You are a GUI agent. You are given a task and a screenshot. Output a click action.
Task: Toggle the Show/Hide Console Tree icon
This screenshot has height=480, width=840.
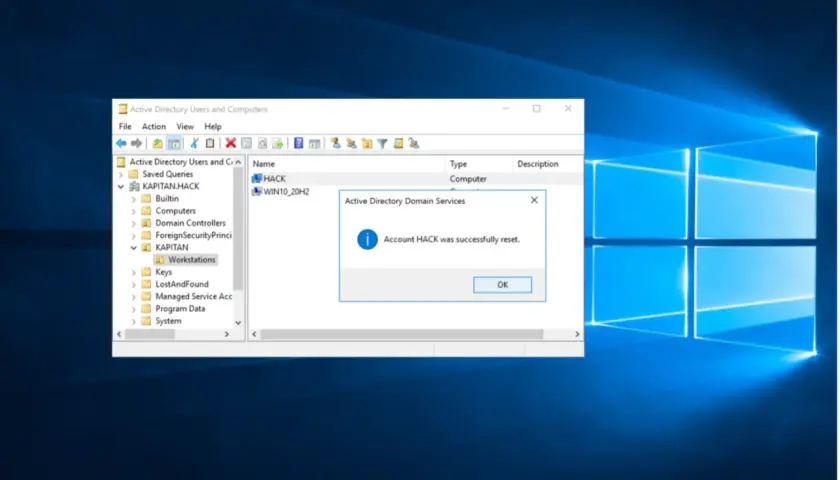point(174,143)
